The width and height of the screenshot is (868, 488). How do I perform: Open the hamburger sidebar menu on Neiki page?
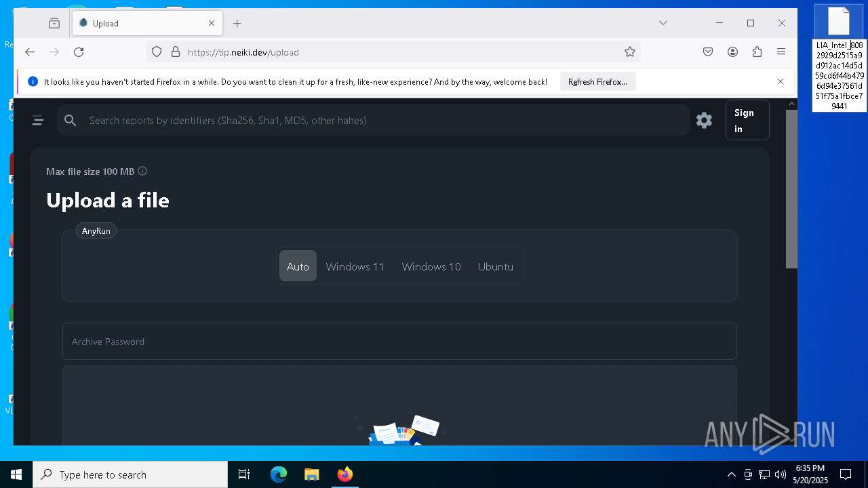[x=38, y=121]
